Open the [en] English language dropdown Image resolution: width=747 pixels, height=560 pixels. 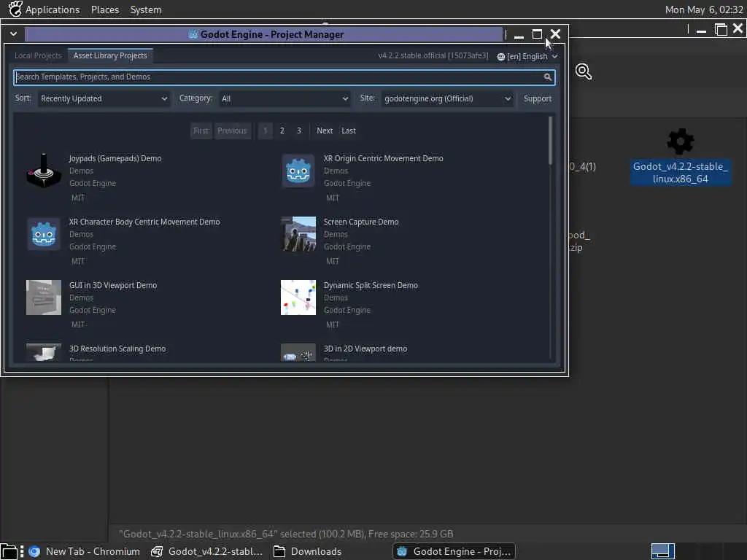[527, 57]
